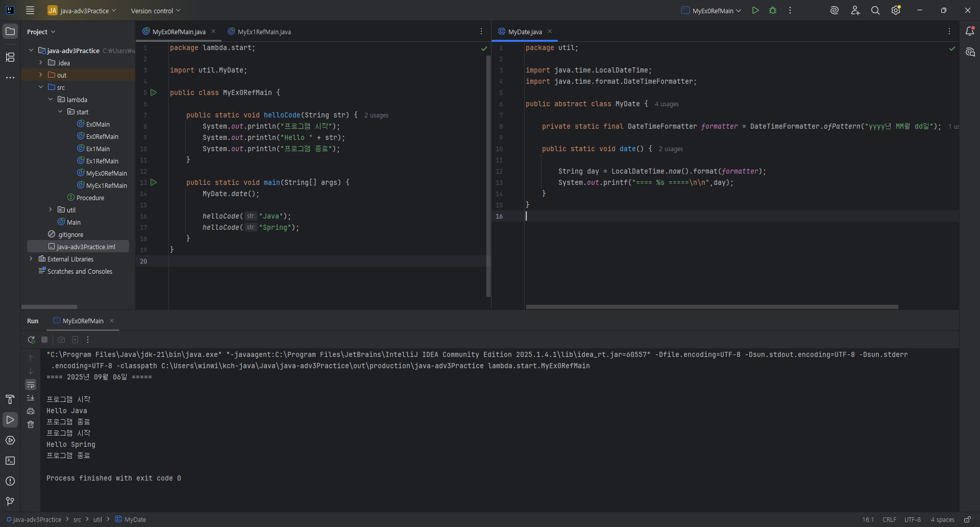Open the MyEx0RefMain run configuration dropdown
This screenshot has width=980, height=527.
(x=711, y=11)
